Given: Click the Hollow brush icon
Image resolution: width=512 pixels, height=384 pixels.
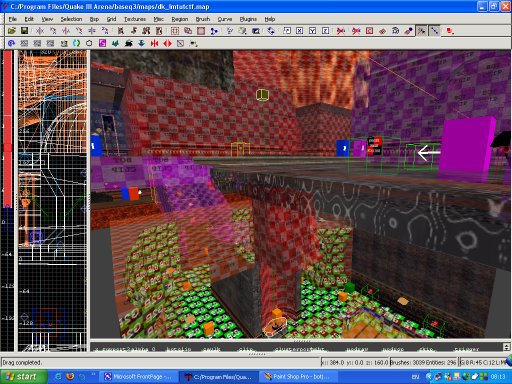Looking at the screenshot, I should point(201,31).
